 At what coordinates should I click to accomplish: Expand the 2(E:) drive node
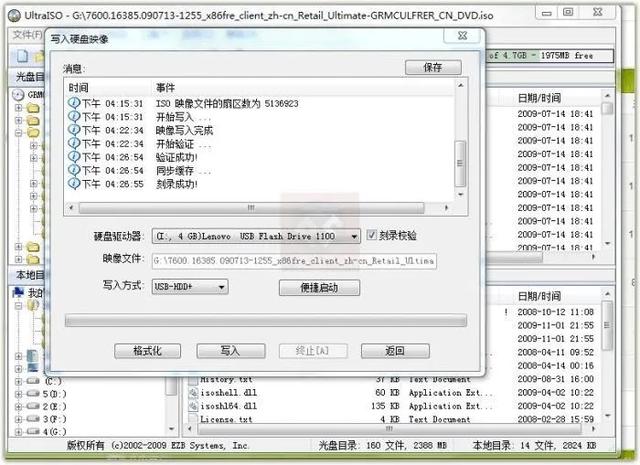[18, 407]
